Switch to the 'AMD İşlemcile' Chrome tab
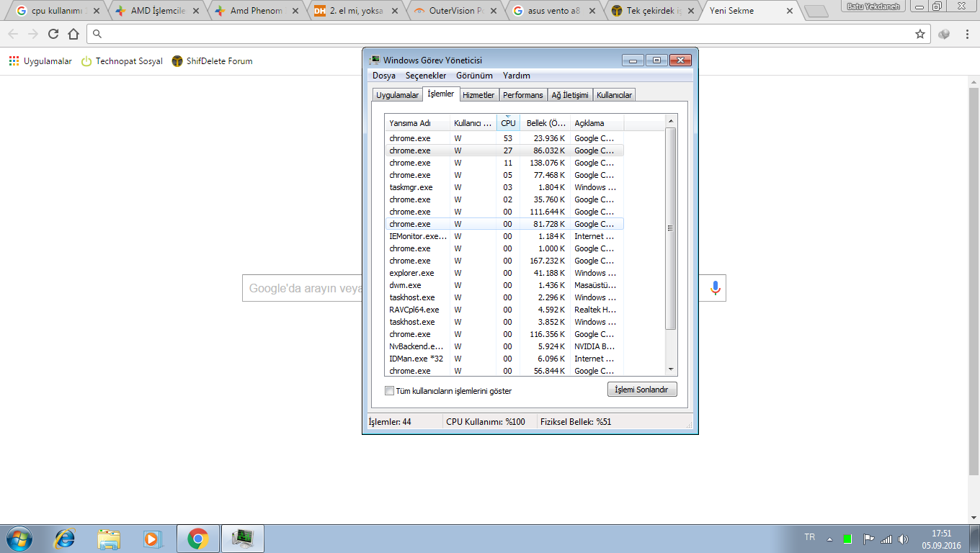 pos(156,12)
